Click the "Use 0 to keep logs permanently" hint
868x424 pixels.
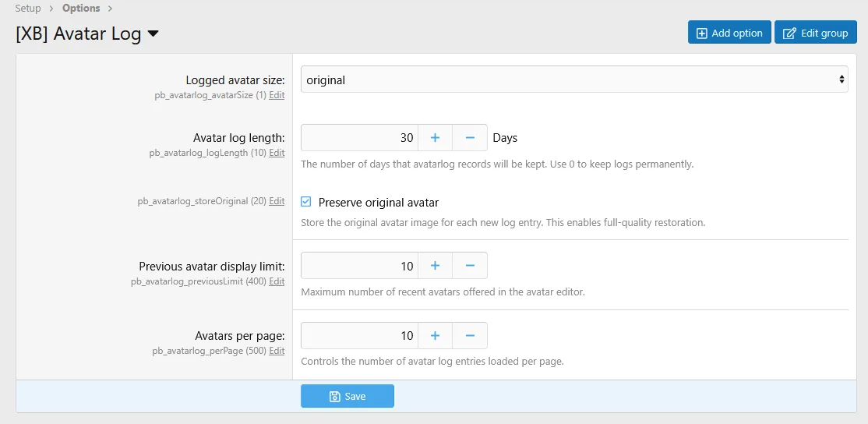(x=622, y=164)
